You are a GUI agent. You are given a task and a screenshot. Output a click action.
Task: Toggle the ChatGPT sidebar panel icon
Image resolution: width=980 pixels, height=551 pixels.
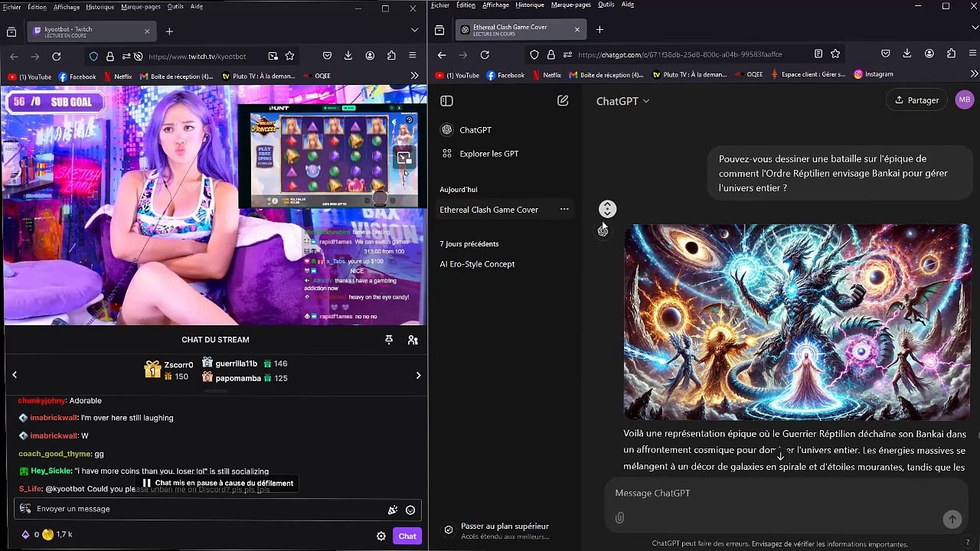447,101
